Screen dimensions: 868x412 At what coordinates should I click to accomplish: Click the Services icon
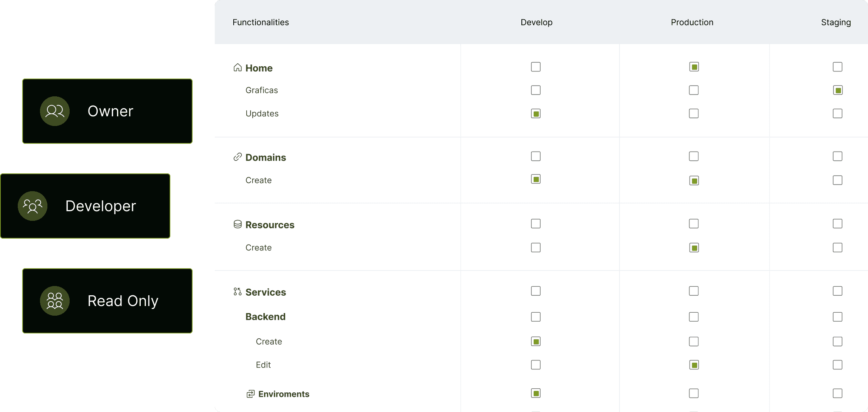pyautogui.click(x=237, y=292)
